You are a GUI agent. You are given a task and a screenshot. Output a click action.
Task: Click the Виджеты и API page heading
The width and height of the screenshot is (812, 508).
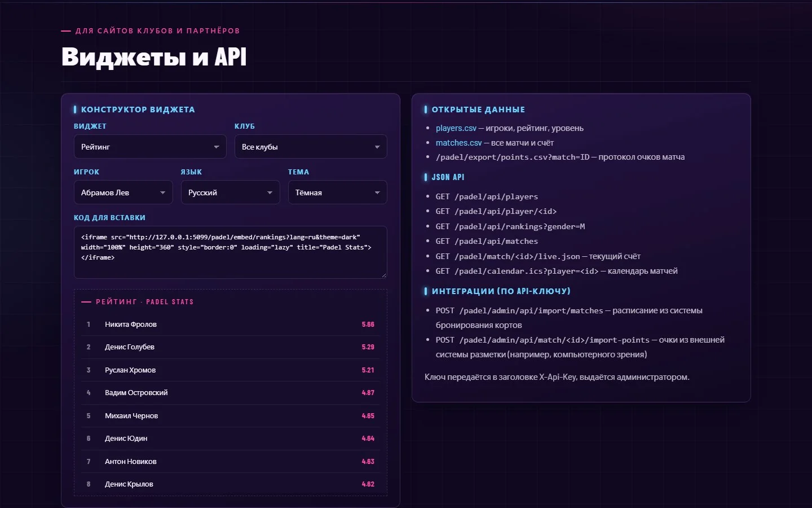click(154, 57)
